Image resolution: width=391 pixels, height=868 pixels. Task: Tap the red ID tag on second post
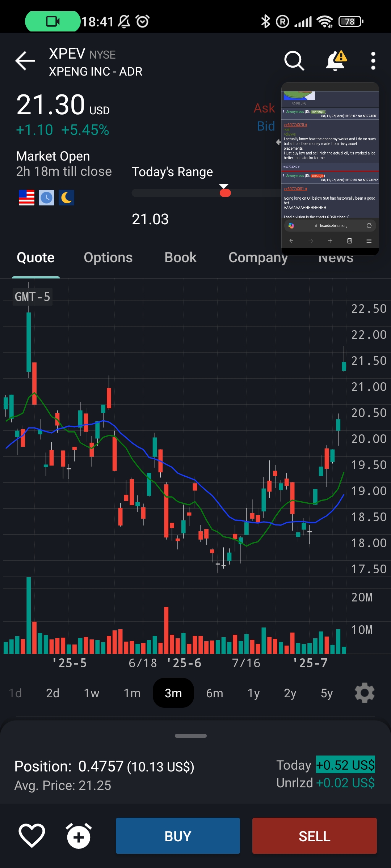point(318,176)
